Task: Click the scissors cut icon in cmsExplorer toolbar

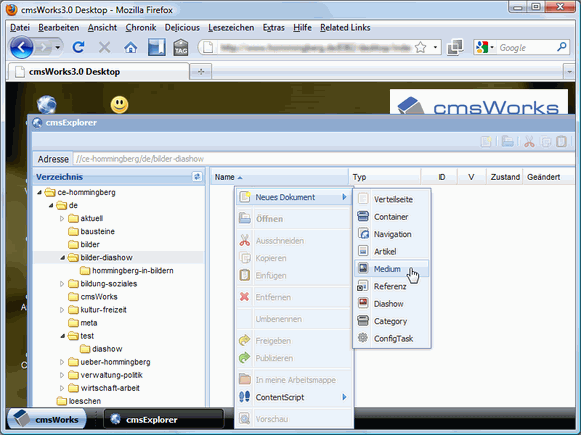Action: (x=529, y=142)
